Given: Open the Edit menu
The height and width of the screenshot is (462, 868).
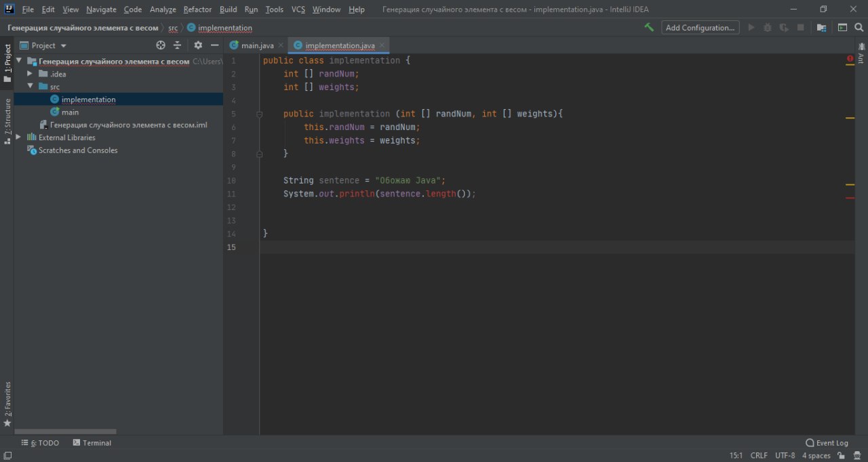Looking at the screenshot, I should point(48,9).
